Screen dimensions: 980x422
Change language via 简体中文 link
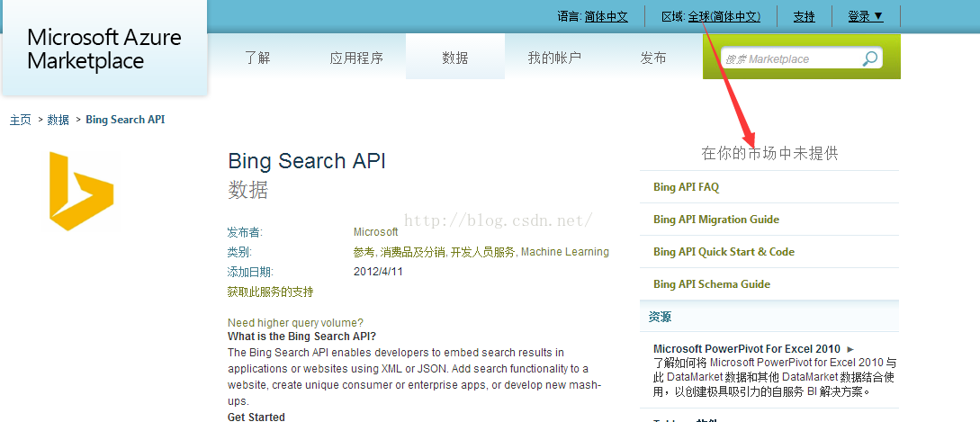pos(607,17)
